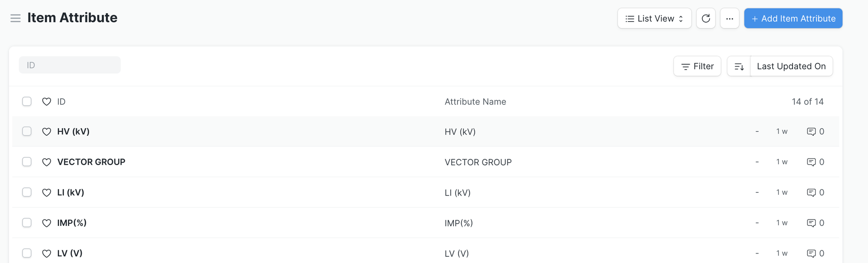The height and width of the screenshot is (263, 868).
Task: Select the VECTOR GROUP row checkbox
Action: (x=27, y=162)
